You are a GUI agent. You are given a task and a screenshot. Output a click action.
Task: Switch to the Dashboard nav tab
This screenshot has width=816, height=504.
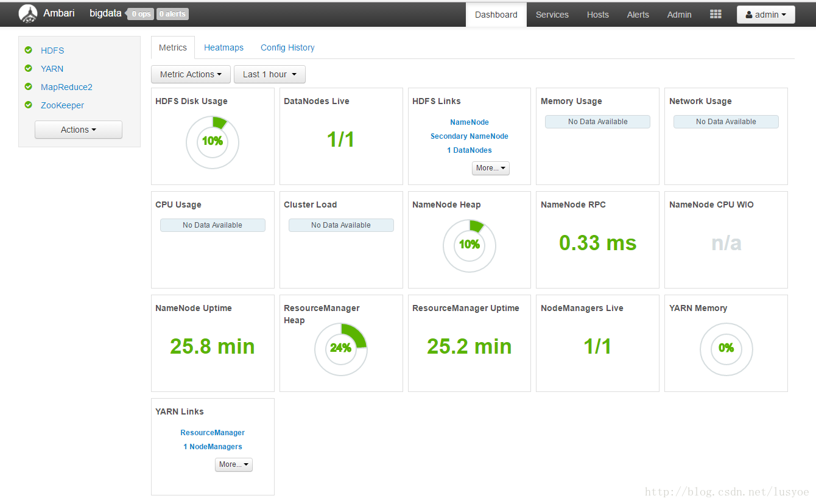tap(496, 15)
